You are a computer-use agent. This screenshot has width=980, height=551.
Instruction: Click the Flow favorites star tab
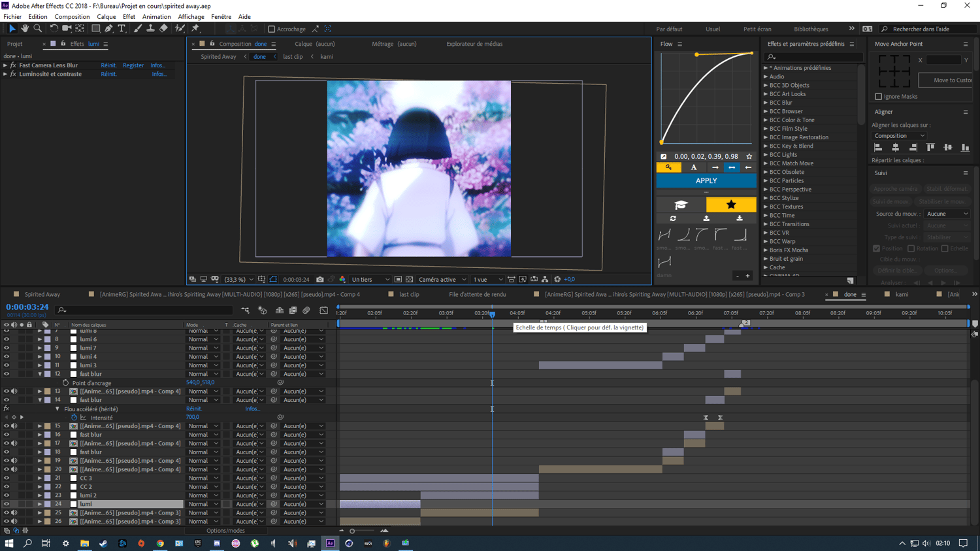coord(731,205)
